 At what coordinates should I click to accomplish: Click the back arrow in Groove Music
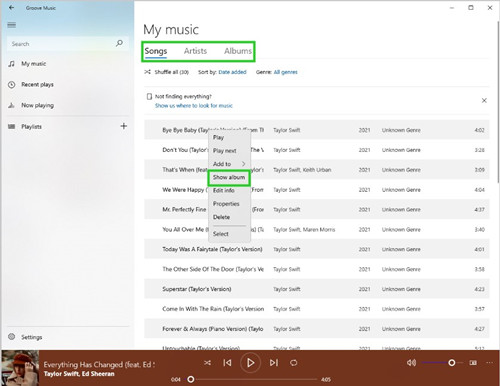pyautogui.click(x=11, y=7)
